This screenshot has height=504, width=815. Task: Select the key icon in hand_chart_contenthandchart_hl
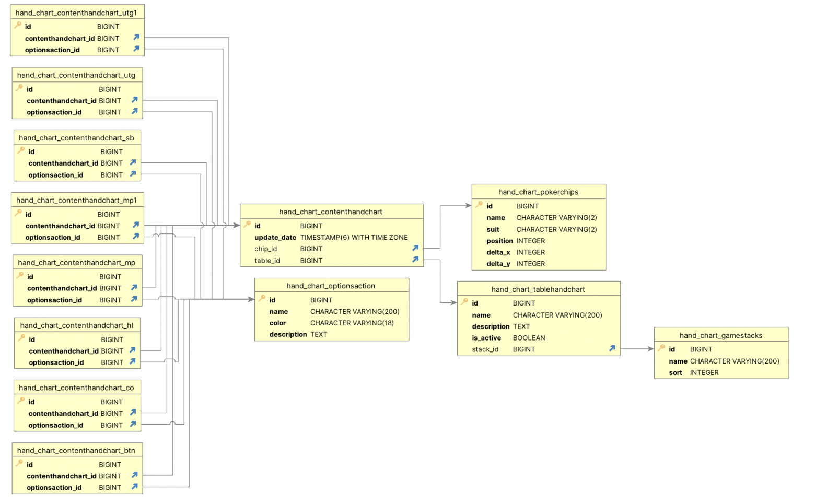pyautogui.click(x=22, y=338)
